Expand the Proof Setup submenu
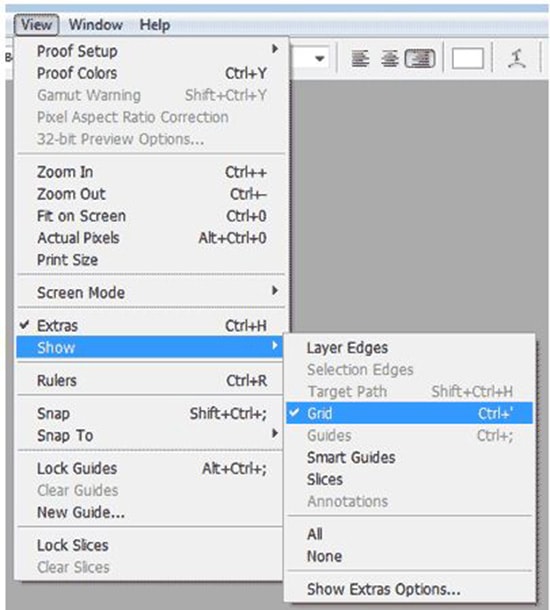This screenshot has height=610, width=550. tap(151, 51)
